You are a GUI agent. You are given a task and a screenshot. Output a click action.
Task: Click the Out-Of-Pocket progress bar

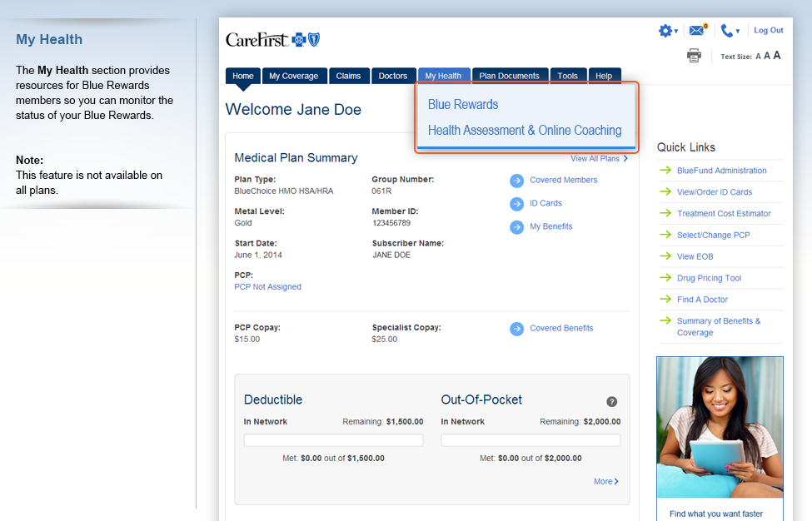point(531,440)
